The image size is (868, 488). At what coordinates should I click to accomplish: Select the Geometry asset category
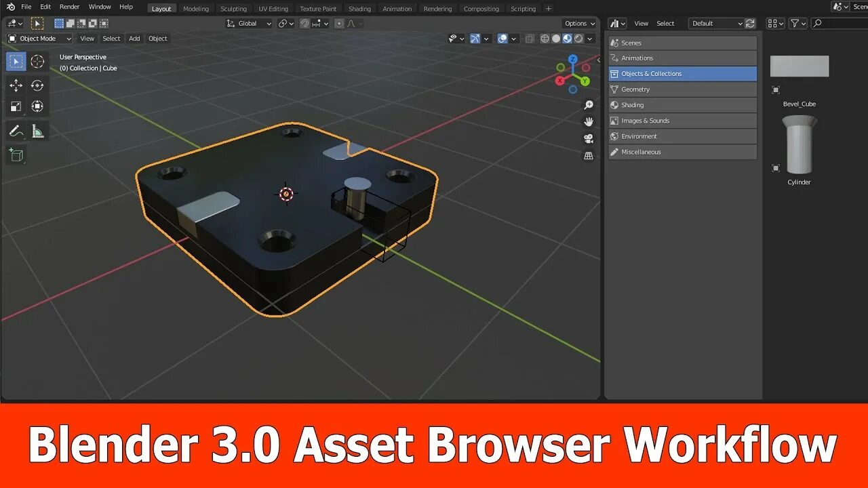(x=682, y=89)
